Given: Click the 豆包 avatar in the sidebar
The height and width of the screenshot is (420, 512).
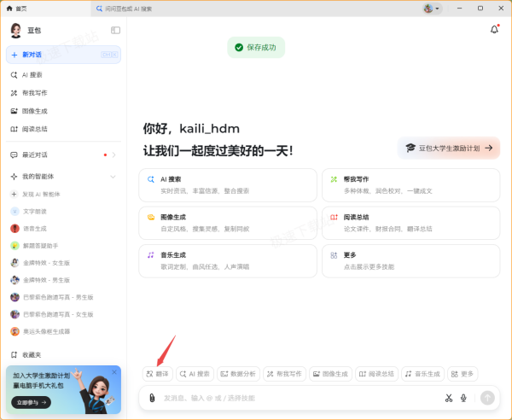Looking at the screenshot, I should (x=15, y=31).
